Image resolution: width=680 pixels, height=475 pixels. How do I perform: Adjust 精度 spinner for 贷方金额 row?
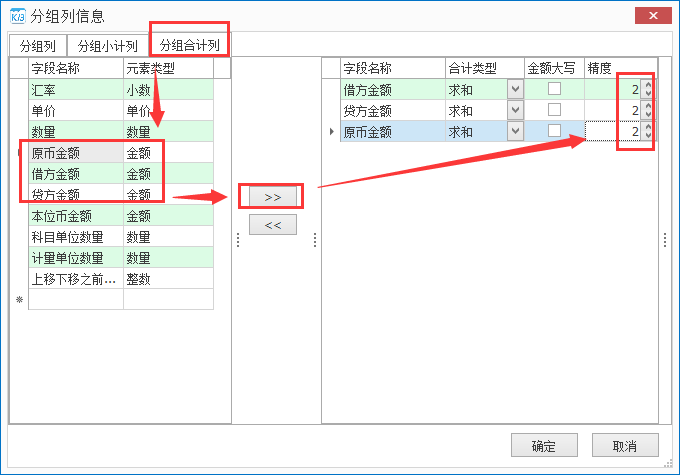point(648,110)
